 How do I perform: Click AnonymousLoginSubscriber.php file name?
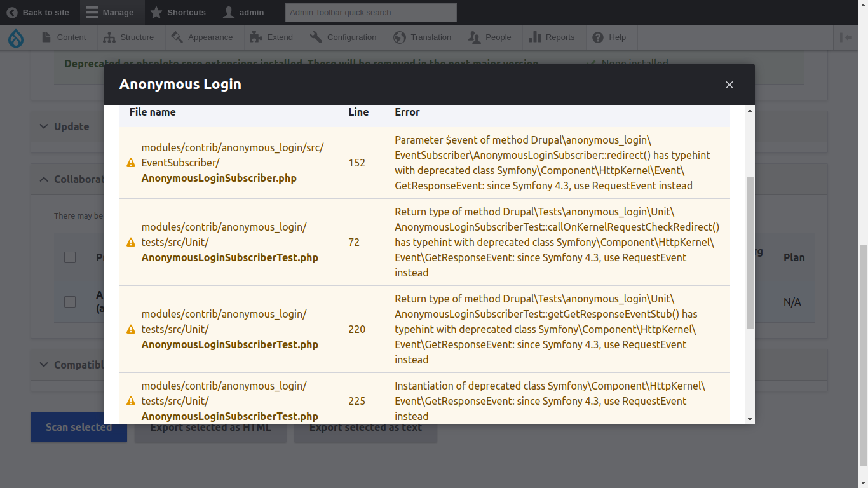[219, 178]
